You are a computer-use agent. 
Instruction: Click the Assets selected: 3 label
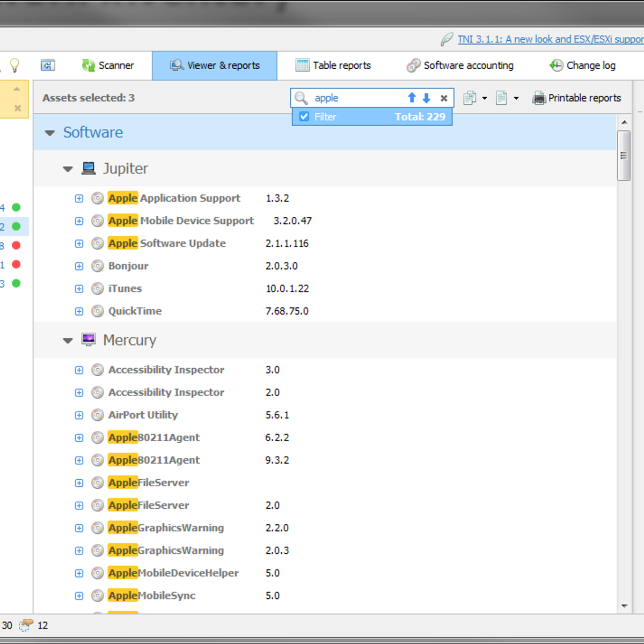click(89, 98)
